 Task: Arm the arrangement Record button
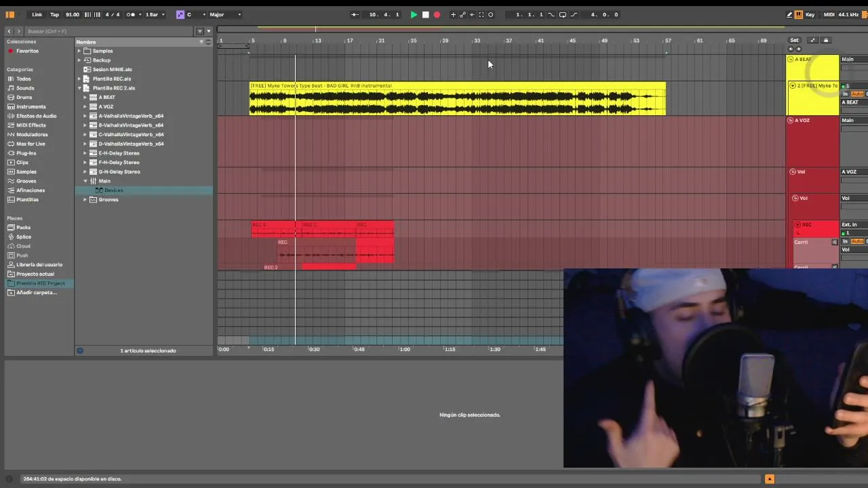(x=437, y=14)
